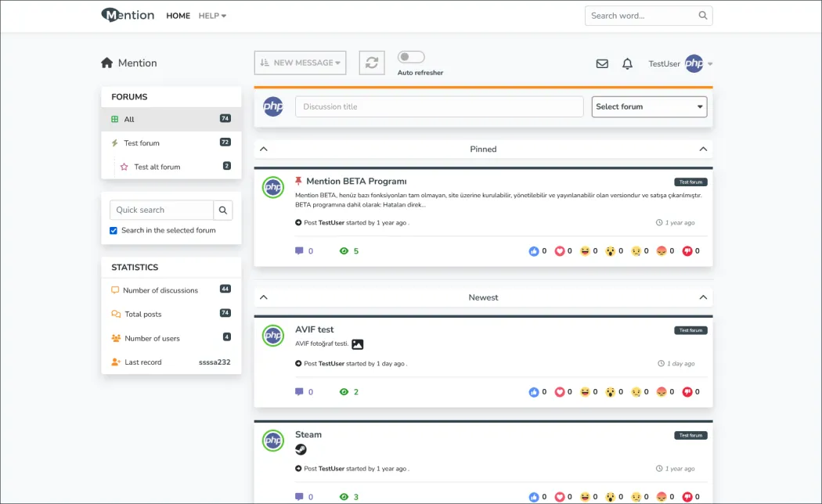Image resolution: width=822 pixels, height=504 pixels.
Task: Click the views eye icon on Mention BETA post
Action: tap(344, 251)
